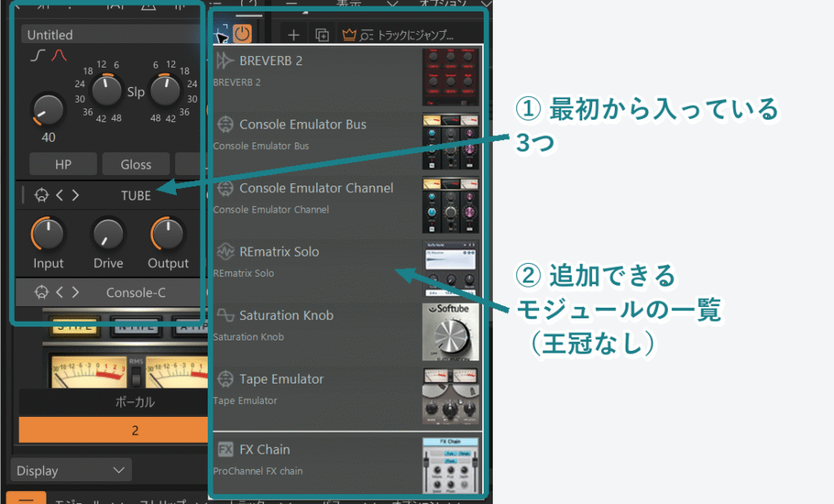834x504 pixels.
Task: Click Console Emulator Bus row icon
Action: click(x=226, y=125)
